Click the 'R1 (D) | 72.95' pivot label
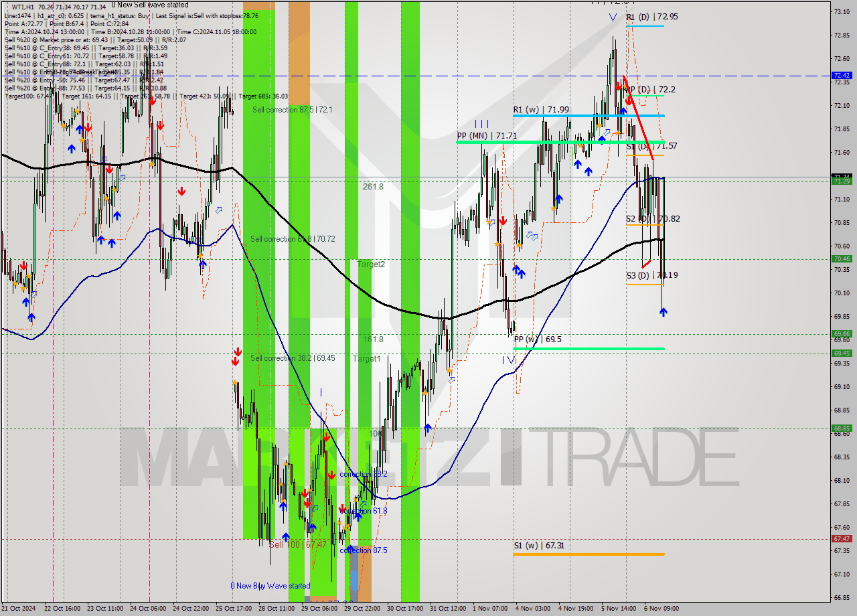857x616 pixels. click(652, 17)
